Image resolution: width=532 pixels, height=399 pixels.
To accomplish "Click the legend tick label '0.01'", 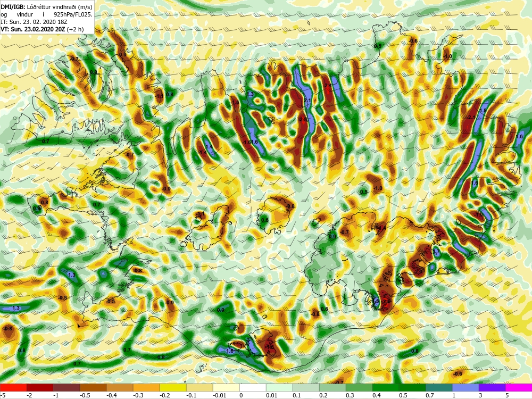I will pyautogui.click(x=272, y=395).
